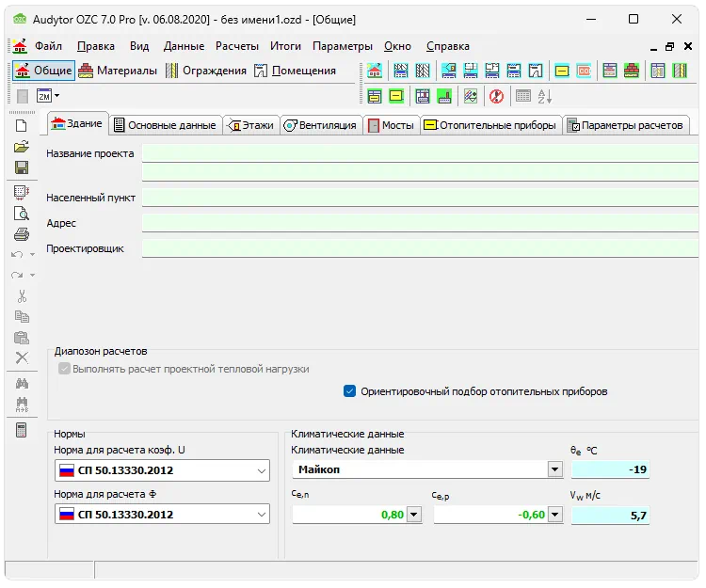Click the Адрес input field
This screenshot has height=588, width=706.
(x=420, y=223)
